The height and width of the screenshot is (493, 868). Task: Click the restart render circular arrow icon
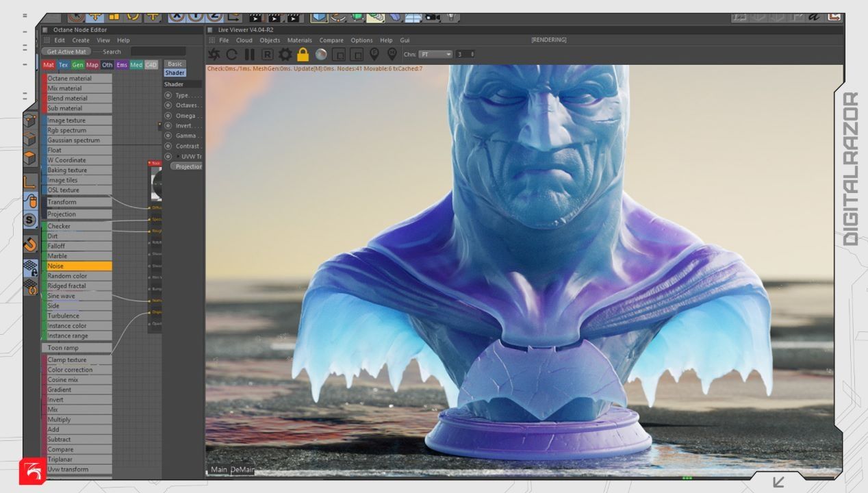coord(232,54)
